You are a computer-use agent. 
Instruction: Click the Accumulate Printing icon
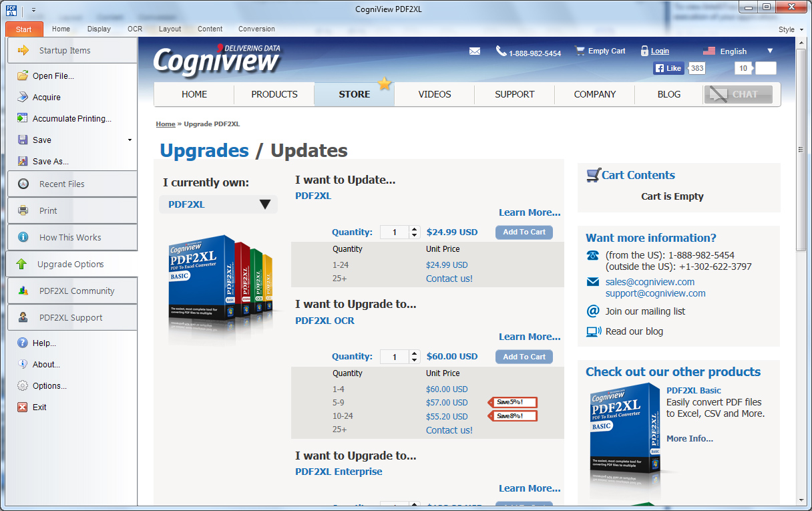click(x=23, y=118)
